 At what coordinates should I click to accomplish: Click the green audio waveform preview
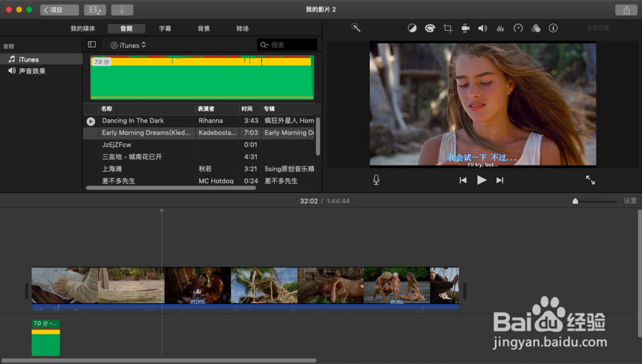(x=202, y=78)
